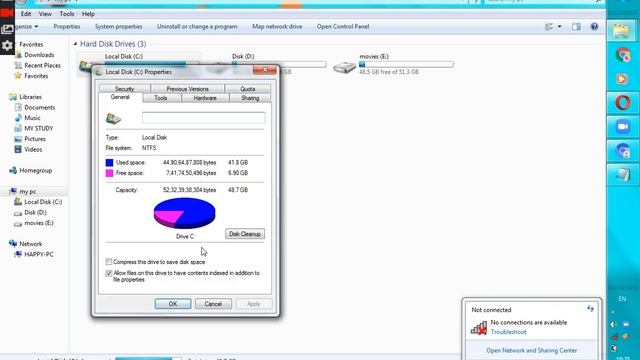This screenshot has height=360, width=640.
Task: Open first Chrome icon on taskbar
Action: (622, 55)
